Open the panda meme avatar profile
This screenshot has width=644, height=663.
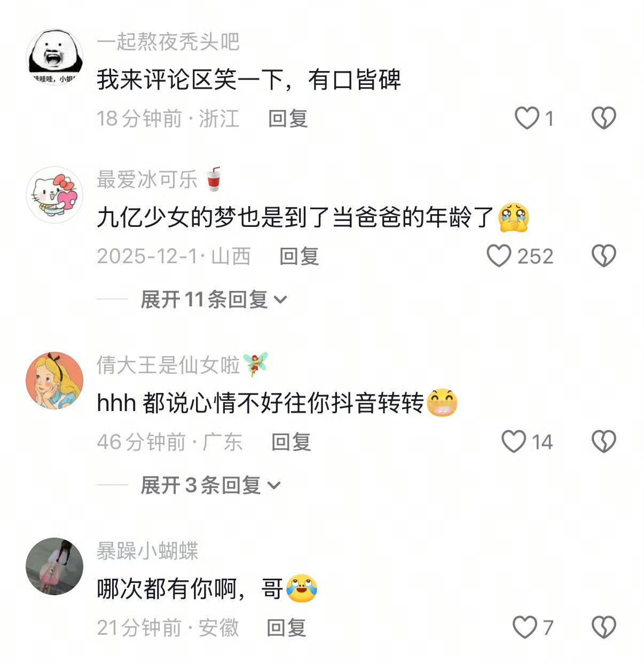pos(54,57)
